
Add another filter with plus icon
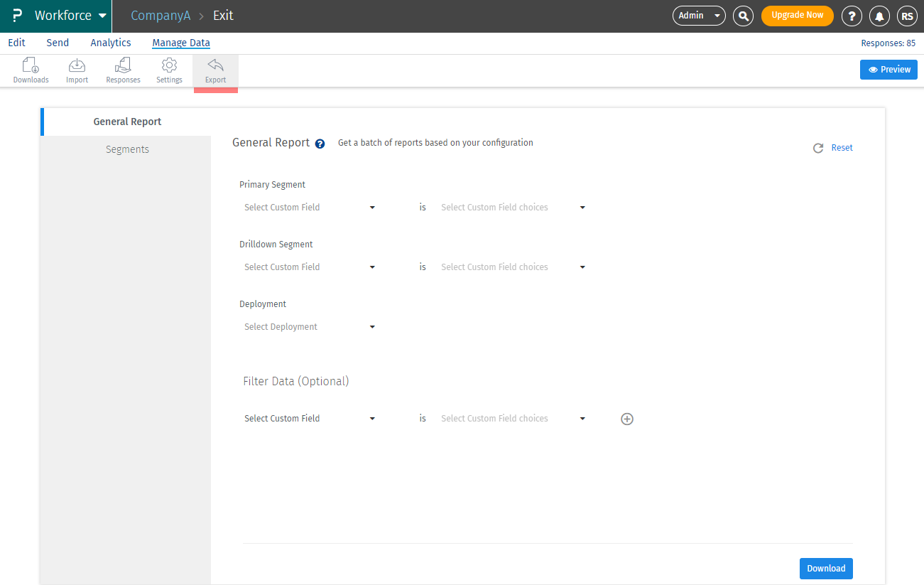point(627,419)
